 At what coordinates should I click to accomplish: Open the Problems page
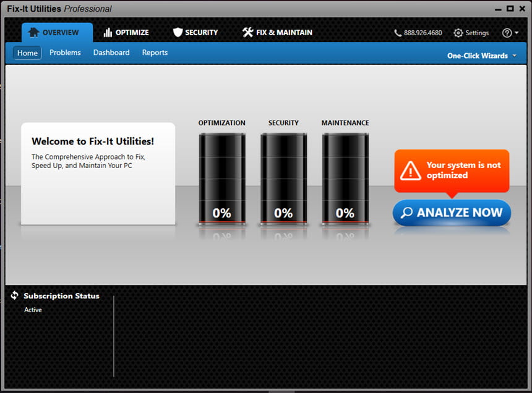click(x=65, y=53)
